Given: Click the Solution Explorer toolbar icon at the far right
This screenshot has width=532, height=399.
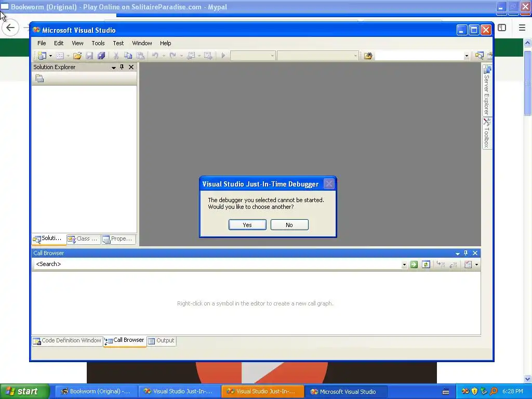Looking at the screenshot, I should (479, 56).
